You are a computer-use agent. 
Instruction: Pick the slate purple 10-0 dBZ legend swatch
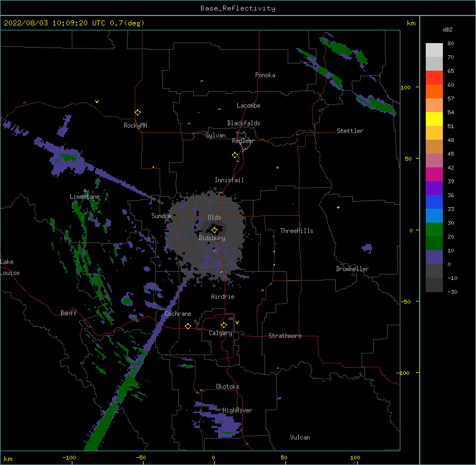[434, 257]
